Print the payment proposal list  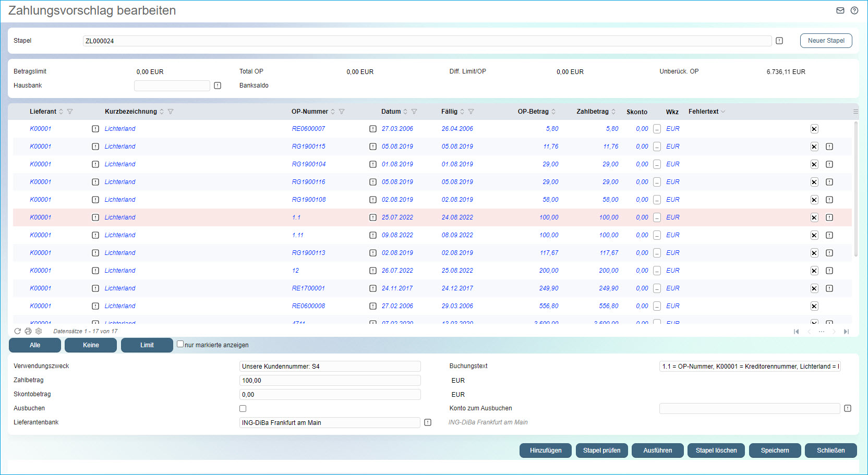(28, 331)
